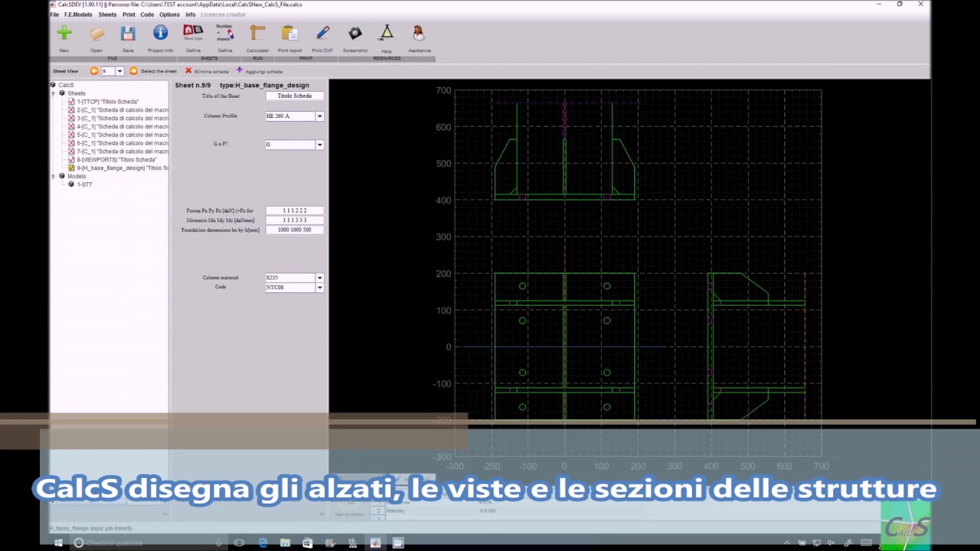The width and height of the screenshot is (980, 551).
Task: Go to the previous sheet with the orange left arrow
Action: coord(94,71)
